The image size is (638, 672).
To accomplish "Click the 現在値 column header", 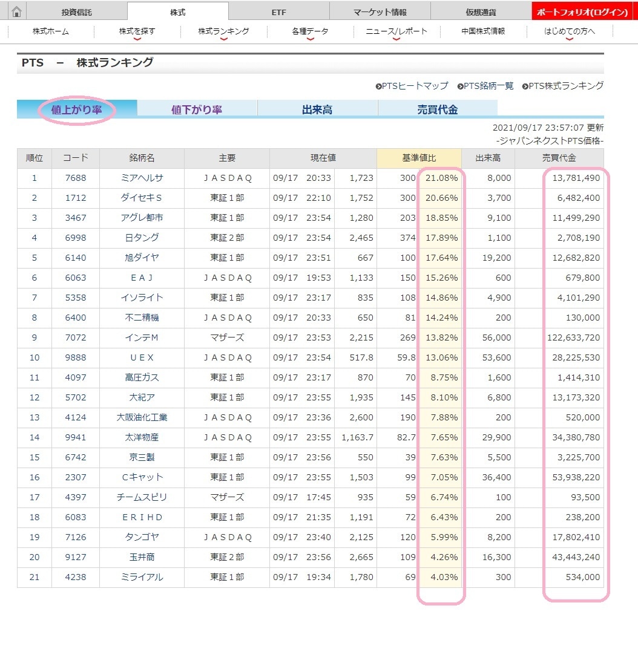I will pos(323,158).
